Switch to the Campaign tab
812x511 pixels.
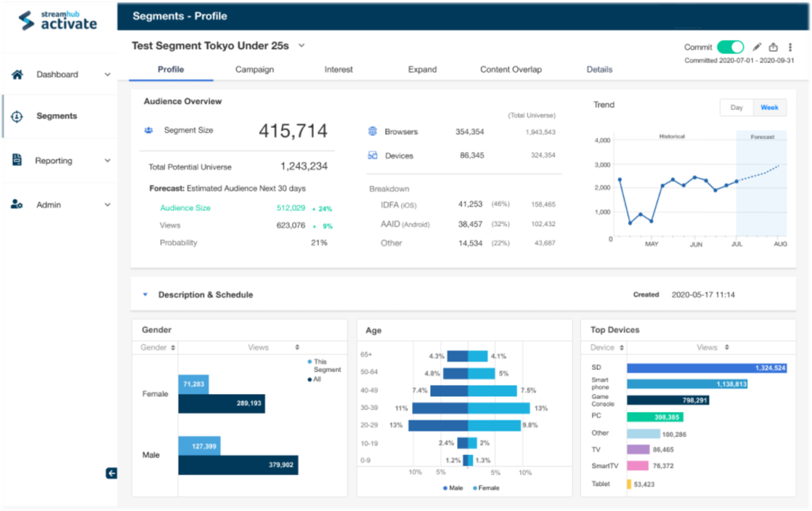point(254,69)
